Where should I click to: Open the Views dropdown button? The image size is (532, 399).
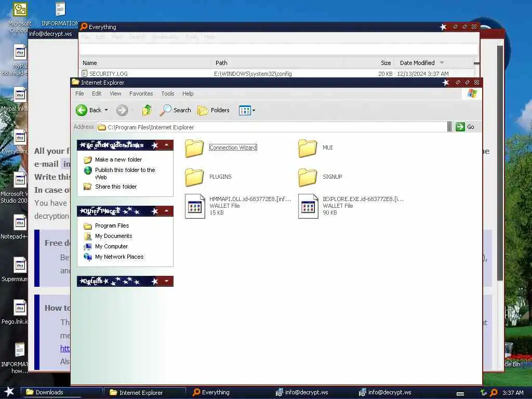pos(247,110)
